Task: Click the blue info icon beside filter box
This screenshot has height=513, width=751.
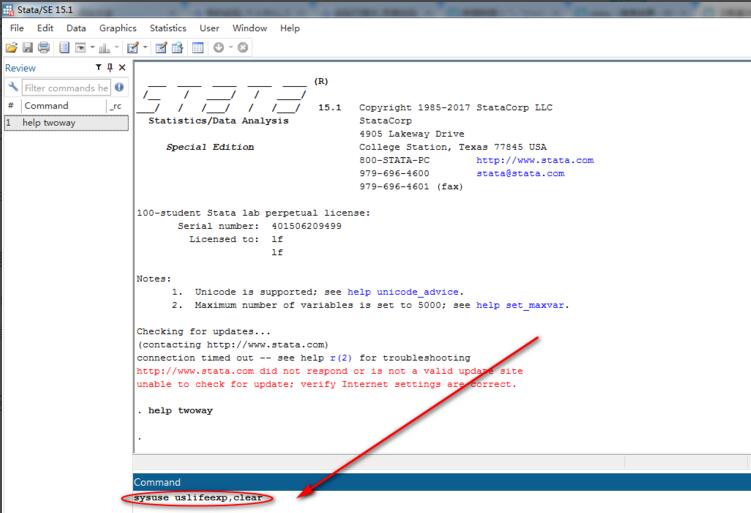Action: (119, 87)
